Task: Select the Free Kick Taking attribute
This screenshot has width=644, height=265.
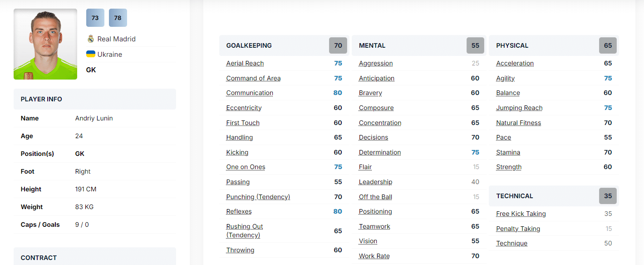Action: coord(521,214)
